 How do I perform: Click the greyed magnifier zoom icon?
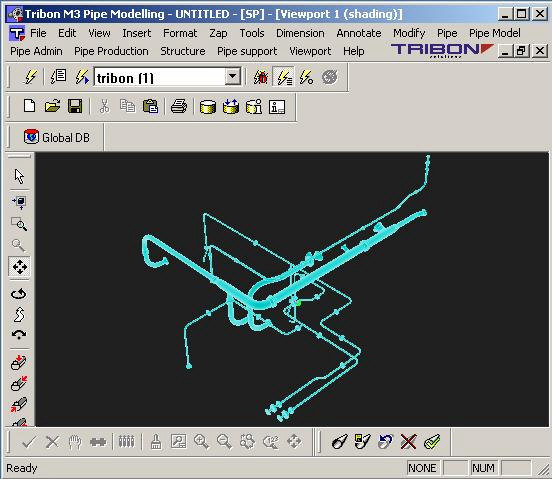point(18,245)
